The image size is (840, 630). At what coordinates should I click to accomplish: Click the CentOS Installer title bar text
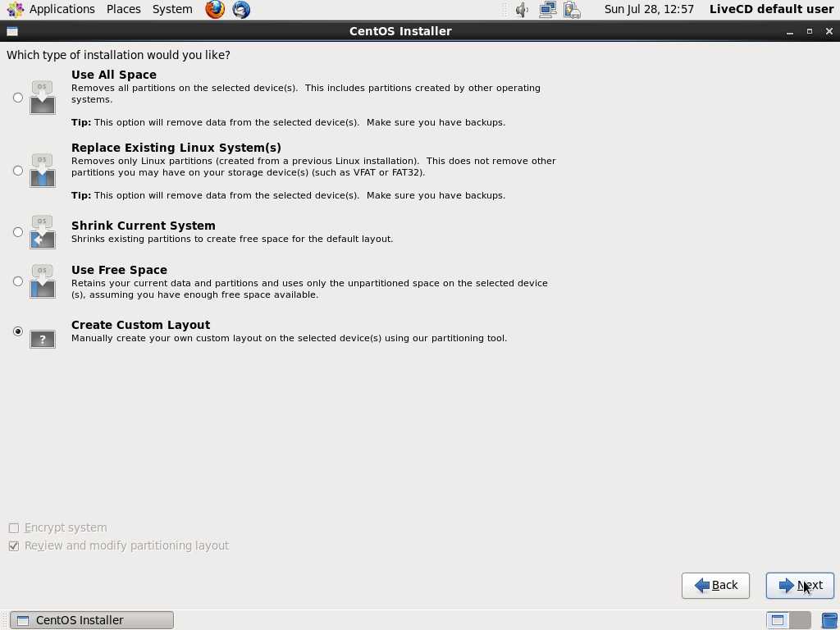[x=400, y=31]
